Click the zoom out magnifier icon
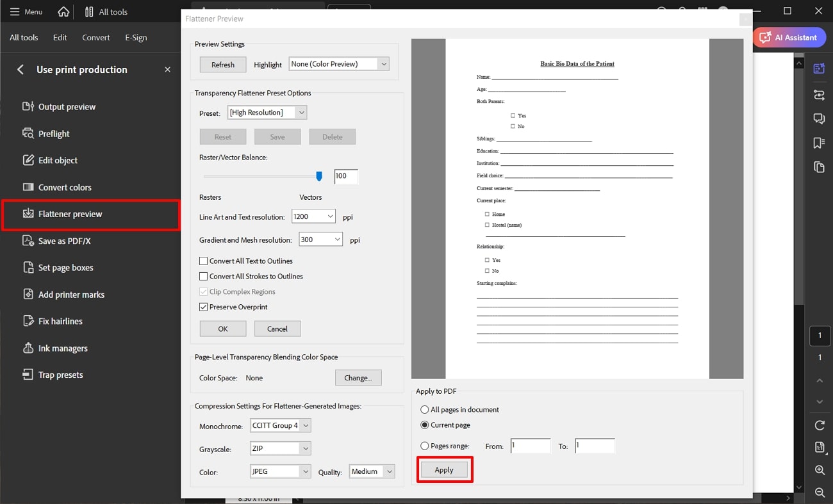The image size is (833, 504). coord(820,492)
